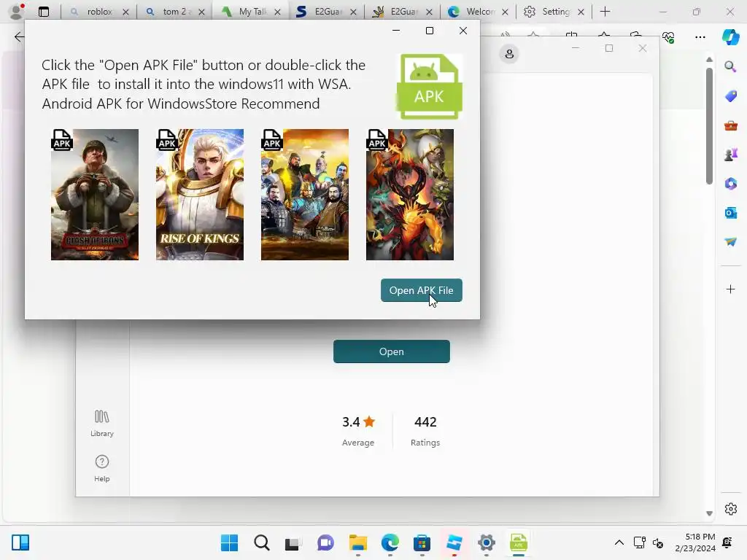Close the Settings tab
Screen dimensions: 747x560
coord(581,12)
